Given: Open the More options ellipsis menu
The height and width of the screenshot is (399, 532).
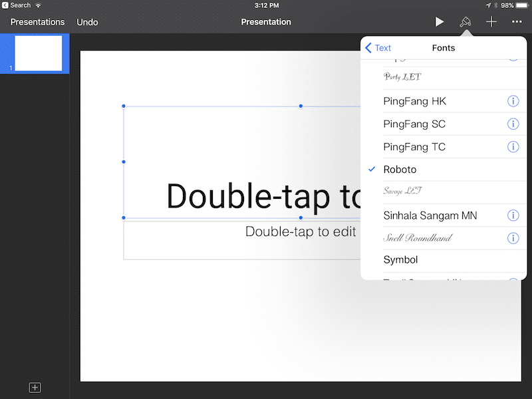Looking at the screenshot, I should (516, 21).
